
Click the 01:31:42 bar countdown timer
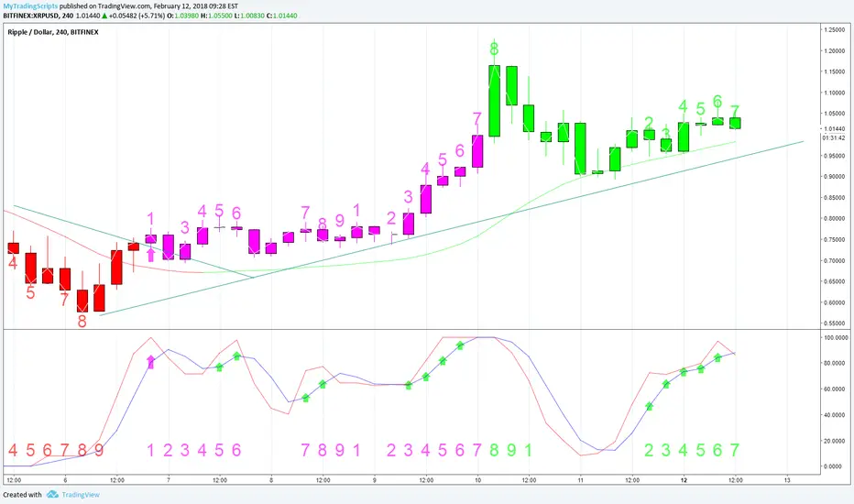tap(834, 138)
